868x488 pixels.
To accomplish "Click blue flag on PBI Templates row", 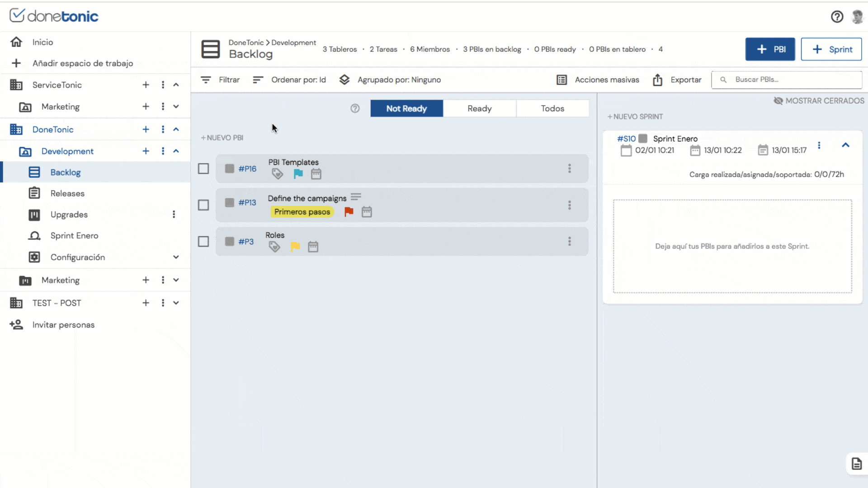I will click(298, 174).
